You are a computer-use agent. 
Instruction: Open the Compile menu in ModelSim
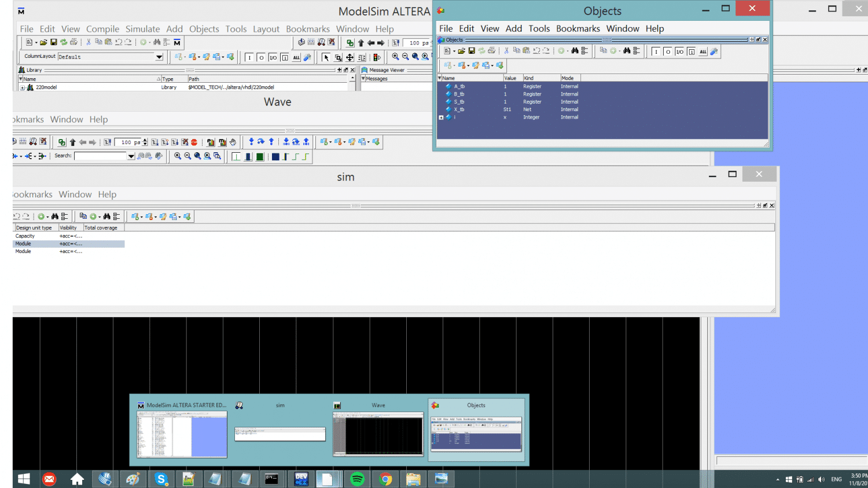(x=102, y=29)
